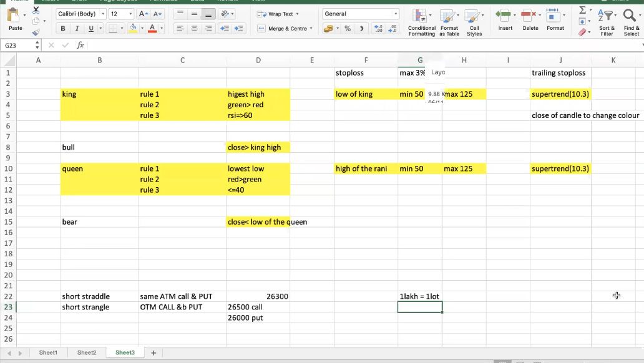The width and height of the screenshot is (644, 363).
Task: Click the AutoSum sigma icon
Action: coord(582,11)
